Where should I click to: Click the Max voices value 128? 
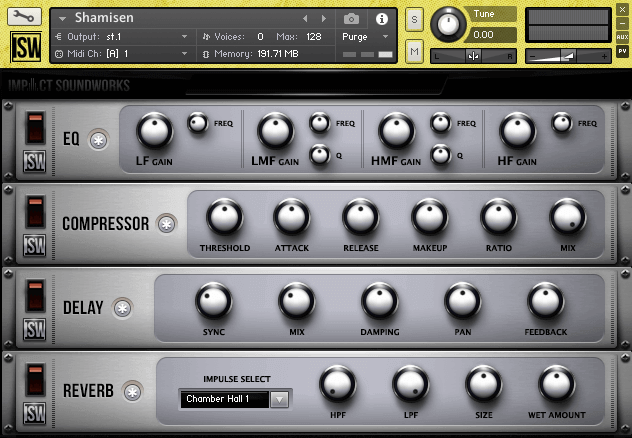click(x=314, y=37)
